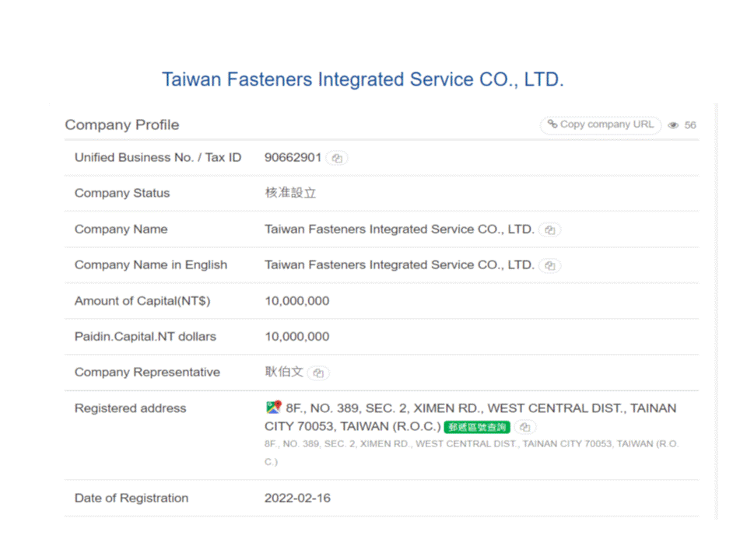Screen dimensions: 747x560
Task: Click the Amount of Capital(NT$) label
Action: coord(142,301)
